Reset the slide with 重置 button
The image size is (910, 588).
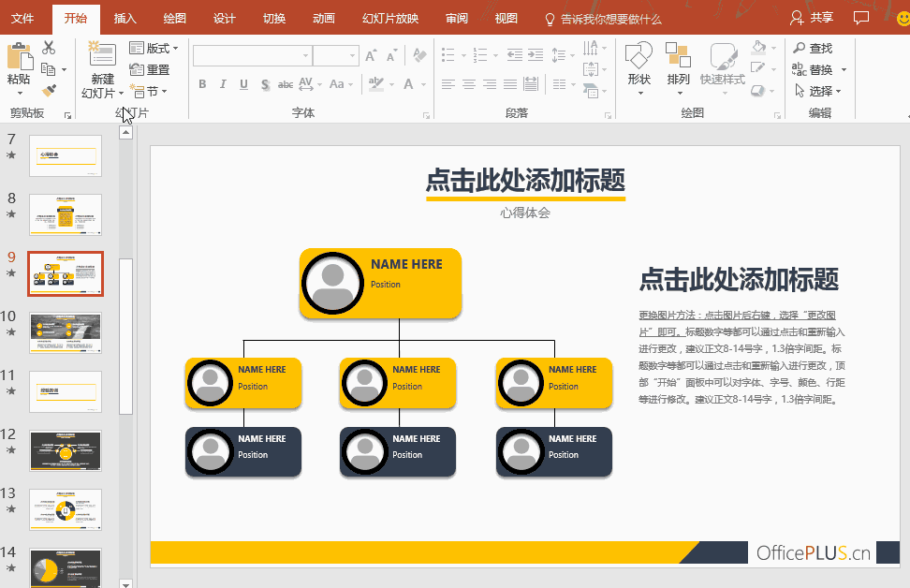pos(150,69)
